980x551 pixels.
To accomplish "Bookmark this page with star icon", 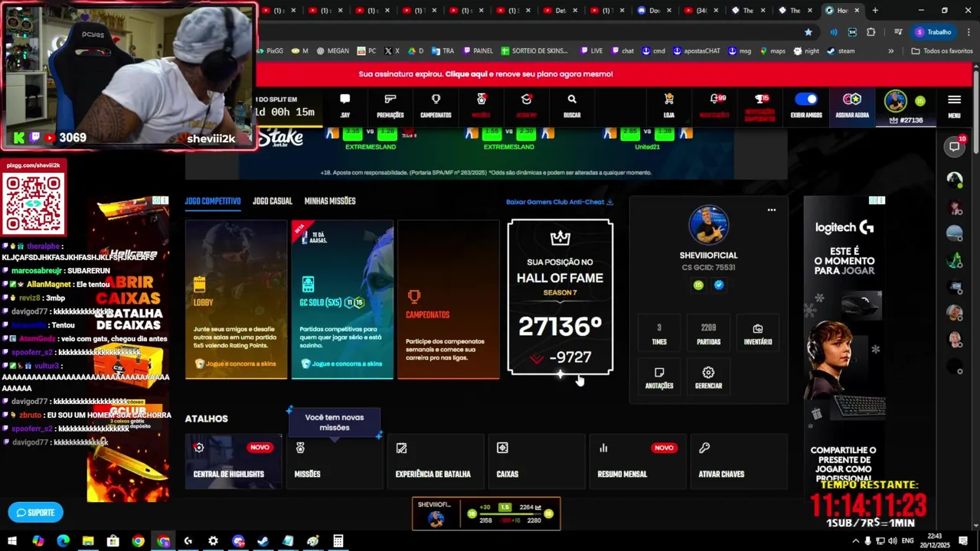I will coord(808,32).
